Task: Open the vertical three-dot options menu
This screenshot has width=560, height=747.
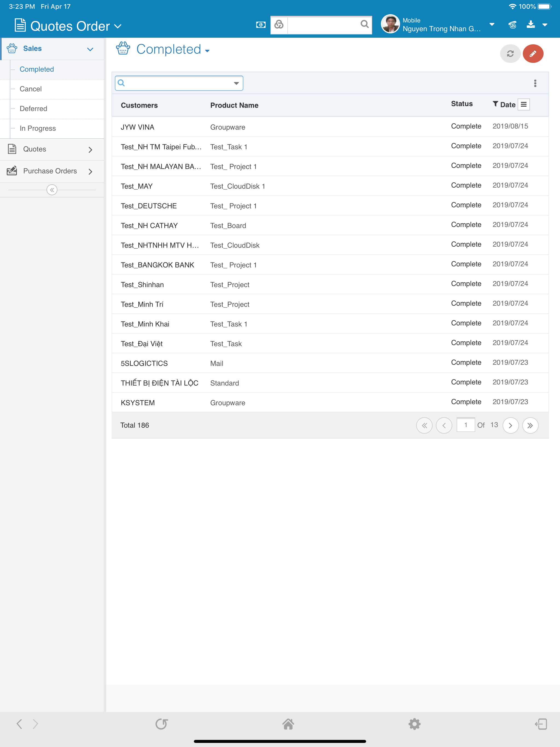Action: click(x=535, y=83)
